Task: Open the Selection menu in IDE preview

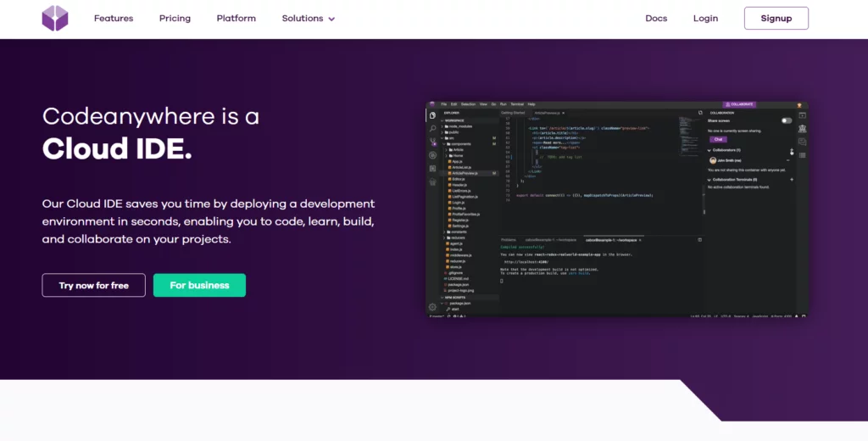Action: point(468,104)
